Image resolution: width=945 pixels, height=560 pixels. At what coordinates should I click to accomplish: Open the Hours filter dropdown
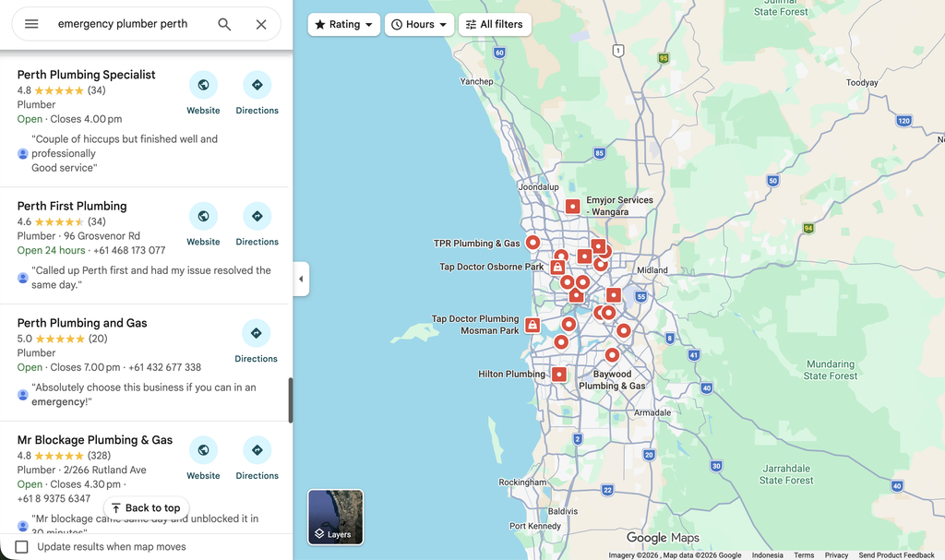[x=419, y=25]
